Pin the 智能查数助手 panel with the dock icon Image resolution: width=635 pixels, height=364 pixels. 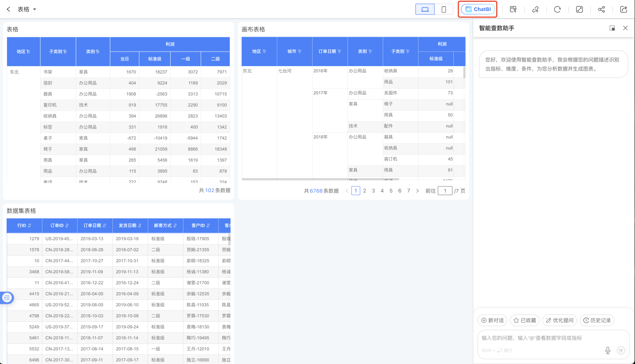click(612, 28)
